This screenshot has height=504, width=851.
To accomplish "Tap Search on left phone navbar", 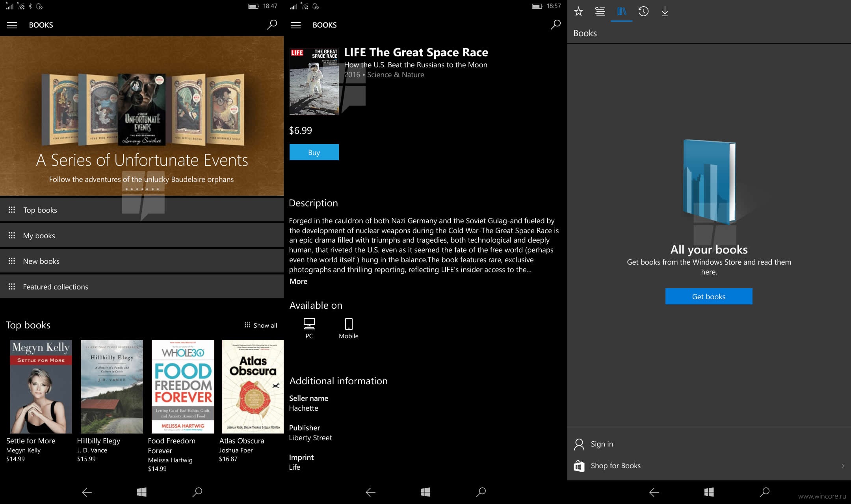I will click(x=197, y=492).
